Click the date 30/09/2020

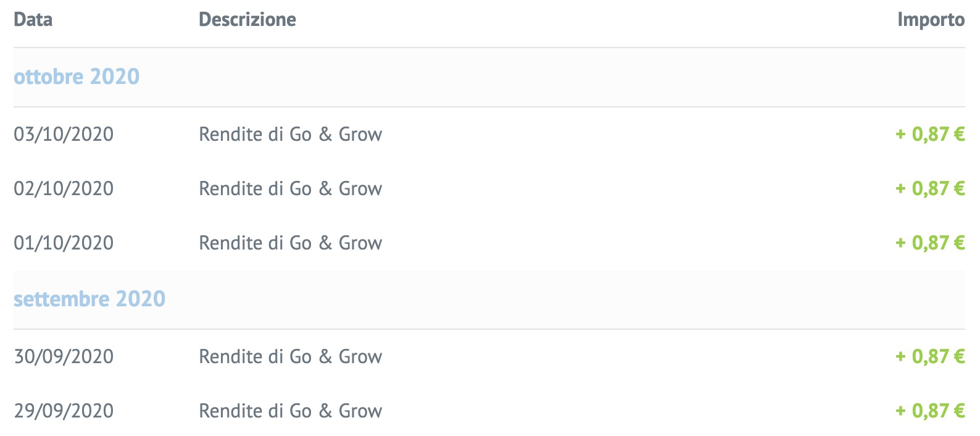pos(64,356)
